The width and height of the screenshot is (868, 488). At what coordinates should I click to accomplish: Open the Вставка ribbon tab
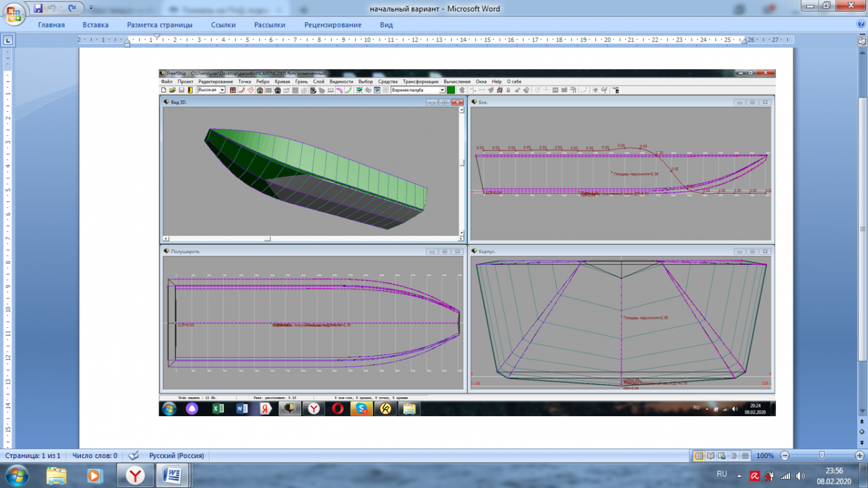(96, 25)
